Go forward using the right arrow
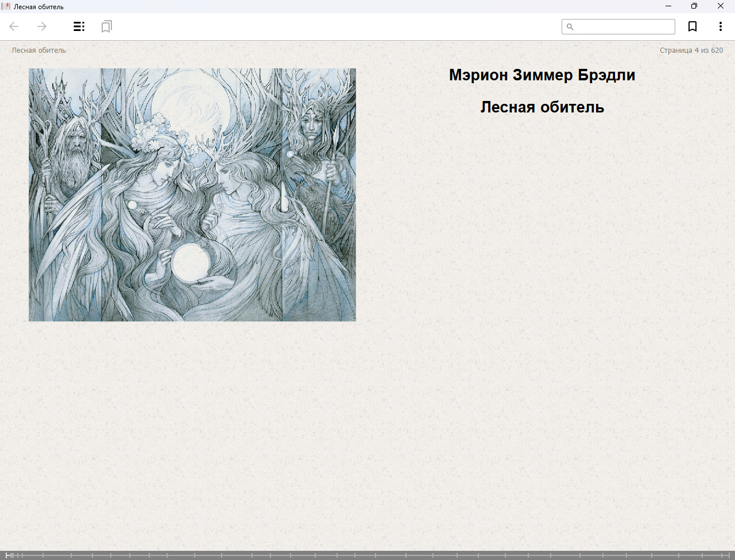This screenshot has height=560, width=735. pos(42,26)
